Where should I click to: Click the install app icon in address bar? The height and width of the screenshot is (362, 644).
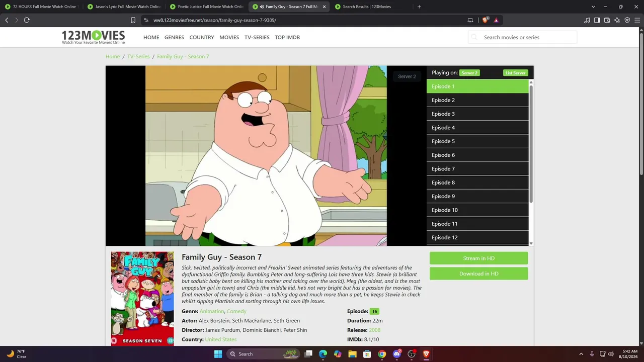[x=470, y=20]
